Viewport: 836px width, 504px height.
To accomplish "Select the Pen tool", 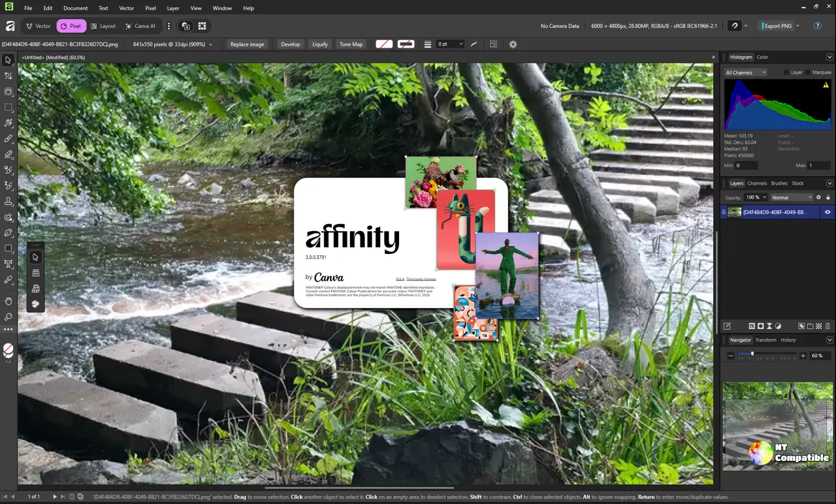I will coord(8,232).
